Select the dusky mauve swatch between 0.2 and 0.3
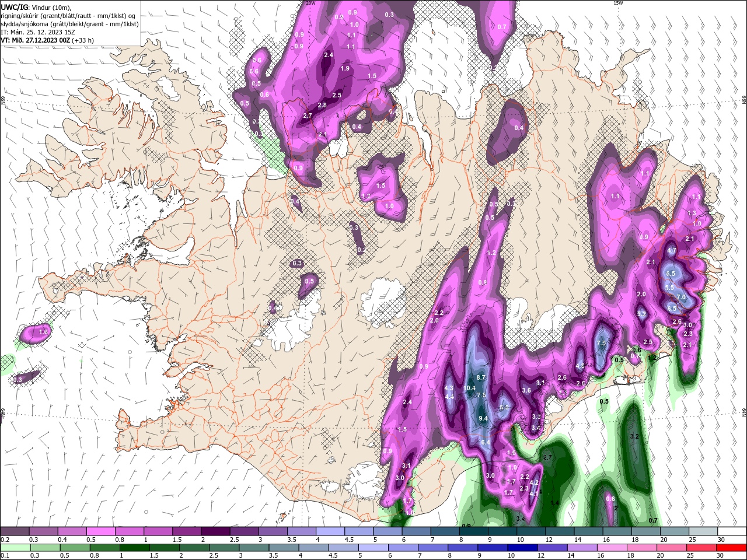 pyautogui.click(x=15, y=531)
